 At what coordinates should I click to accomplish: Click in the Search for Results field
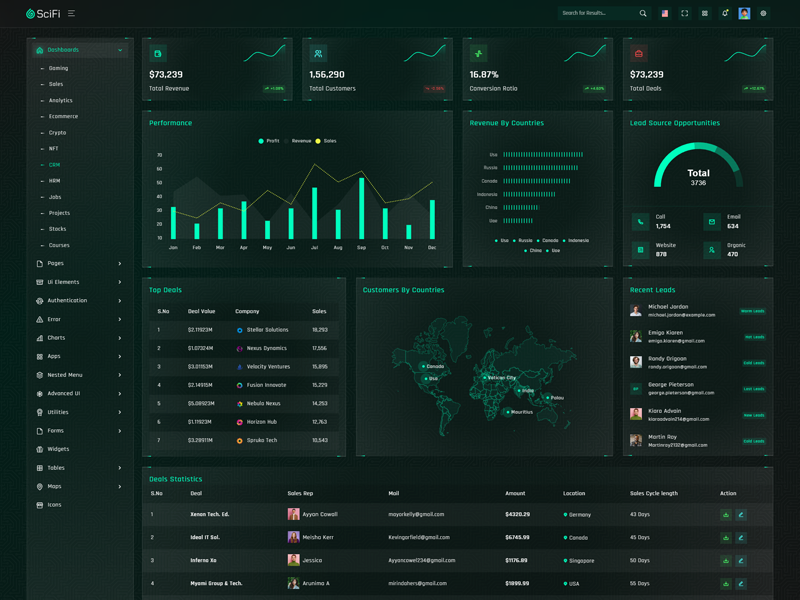point(597,14)
